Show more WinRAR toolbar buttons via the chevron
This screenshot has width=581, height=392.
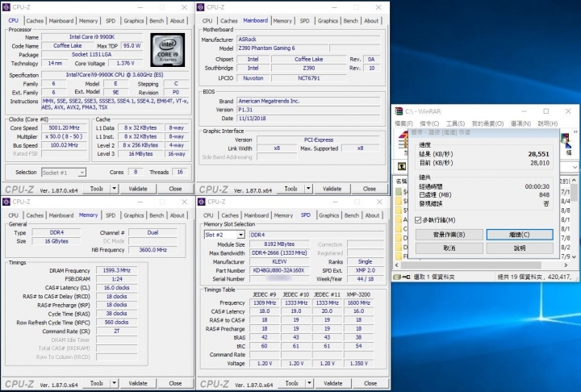575,131
